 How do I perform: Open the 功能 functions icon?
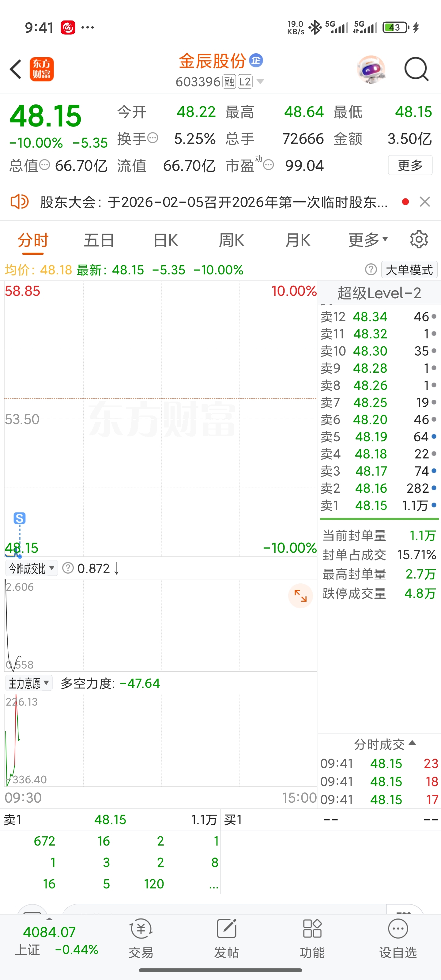click(x=312, y=938)
